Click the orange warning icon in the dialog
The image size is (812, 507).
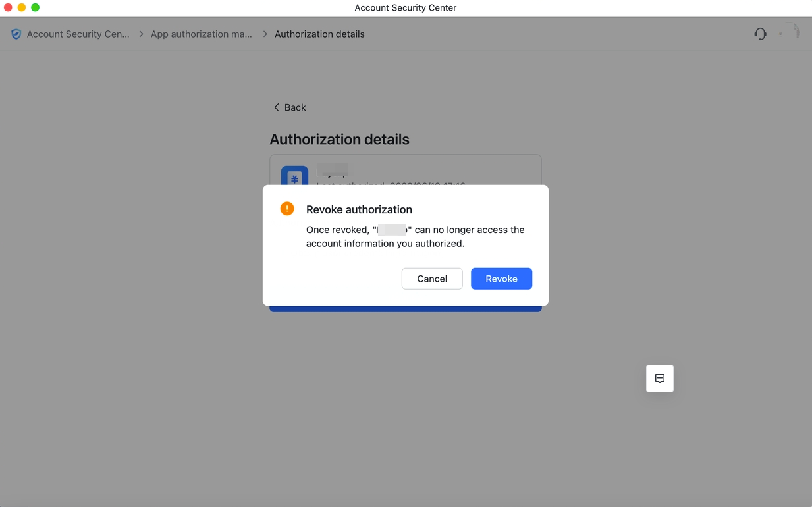(x=286, y=208)
